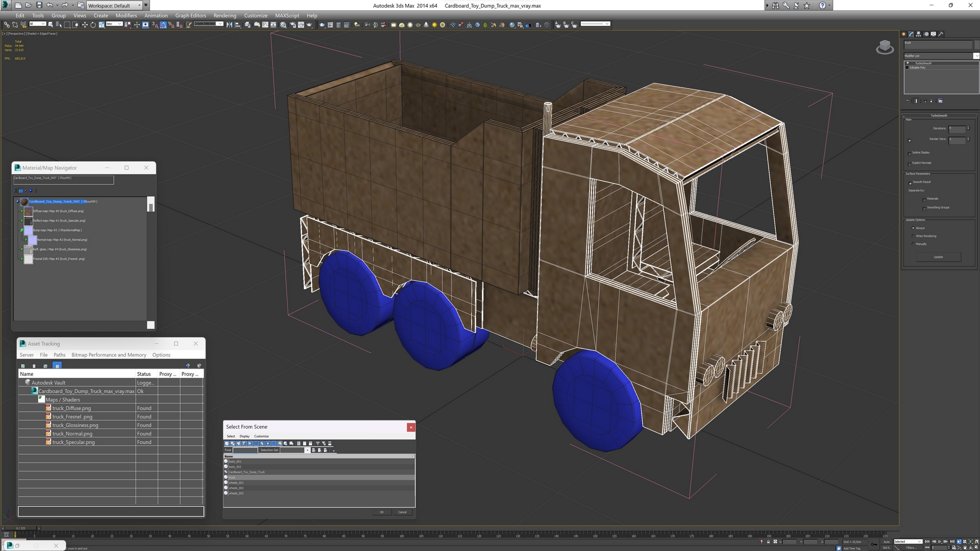This screenshot has width=980, height=551.
Task: Click Cancel in Select From Scene dialog
Action: 402,512
